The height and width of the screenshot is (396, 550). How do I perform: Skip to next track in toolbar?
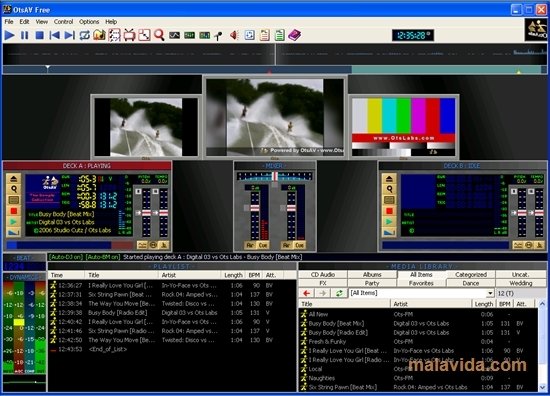pos(69,35)
